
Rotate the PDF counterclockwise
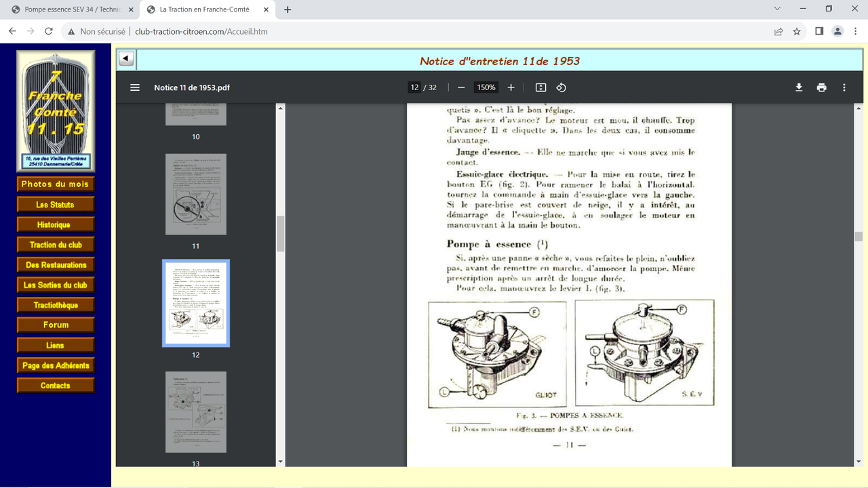(561, 87)
